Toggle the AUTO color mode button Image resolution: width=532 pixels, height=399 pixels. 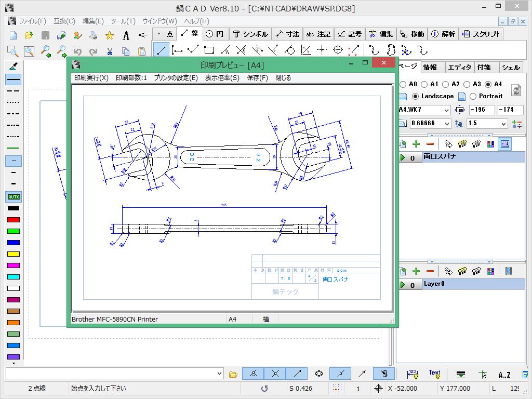[14, 197]
